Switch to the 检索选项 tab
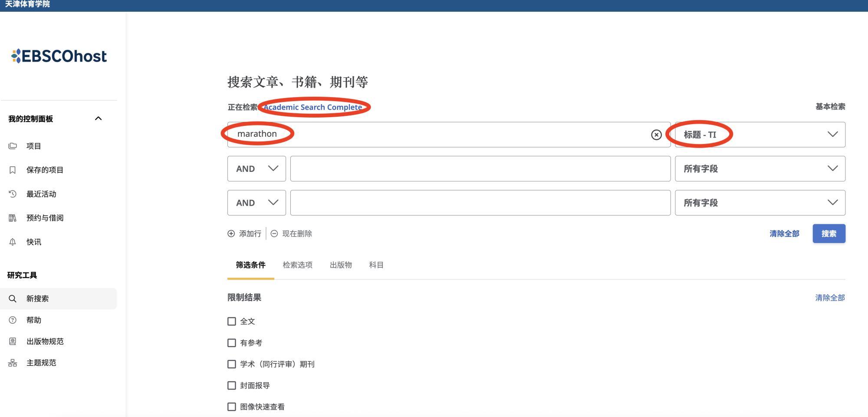Image resolution: width=868 pixels, height=417 pixels. click(297, 265)
